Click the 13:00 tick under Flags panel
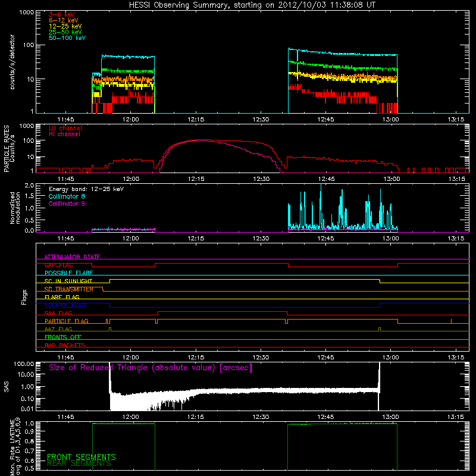 (391, 358)
